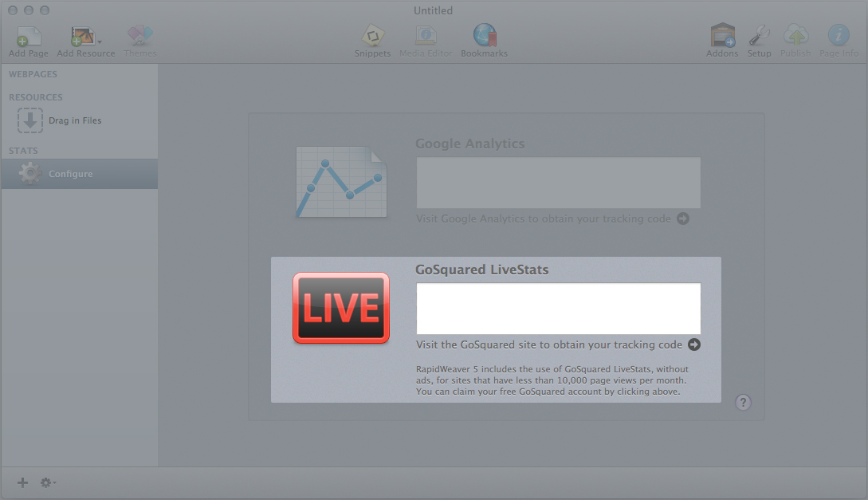
Task: Open the Add Resource dropdown arrow
Action: point(100,42)
